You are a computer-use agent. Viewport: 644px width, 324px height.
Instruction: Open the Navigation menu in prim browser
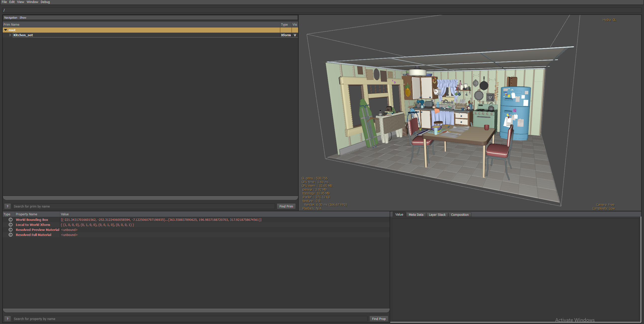(11, 18)
